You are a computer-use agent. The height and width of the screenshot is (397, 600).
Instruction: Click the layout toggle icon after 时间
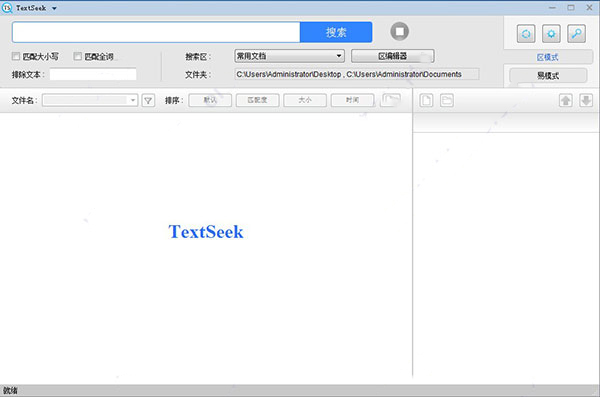[x=391, y=100]
